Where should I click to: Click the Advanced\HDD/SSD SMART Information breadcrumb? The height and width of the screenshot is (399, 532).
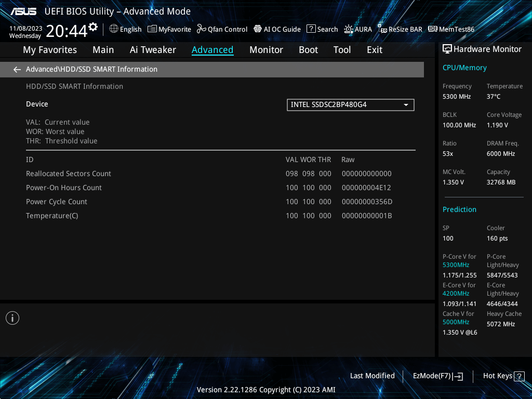(91, 69)
